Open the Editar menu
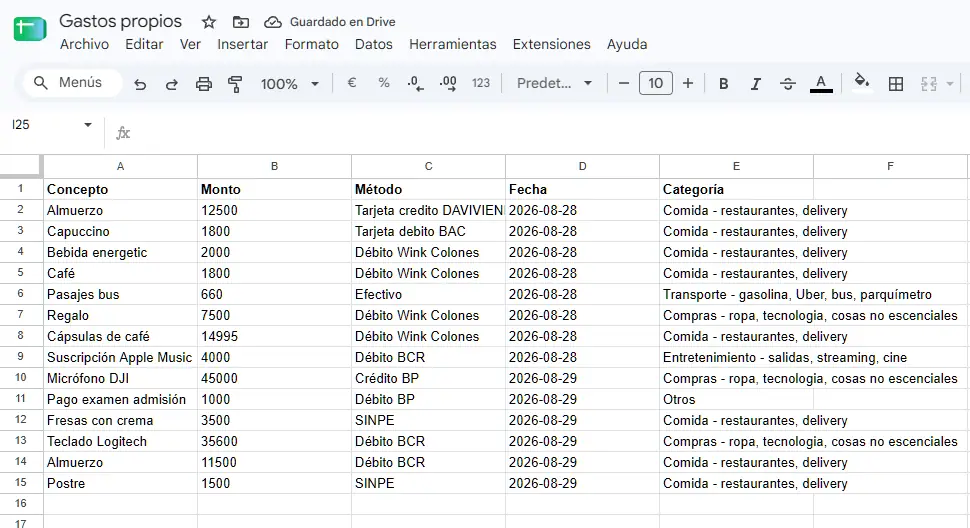The height and width of the screenshot is (528, 970). 144,45
